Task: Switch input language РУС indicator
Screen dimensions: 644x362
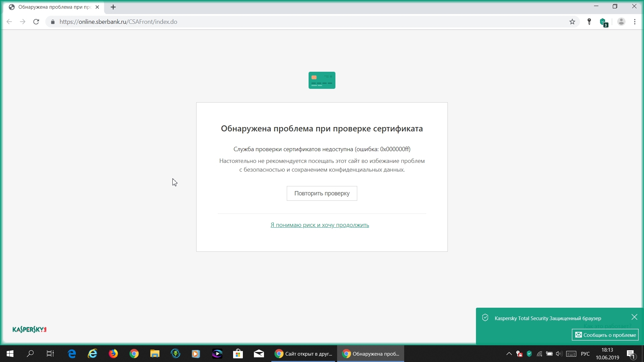Action: [x=585, y=354]
